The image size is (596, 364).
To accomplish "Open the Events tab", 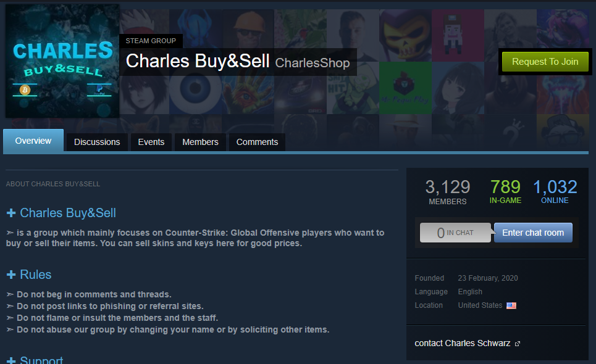I will coord(151,142).
